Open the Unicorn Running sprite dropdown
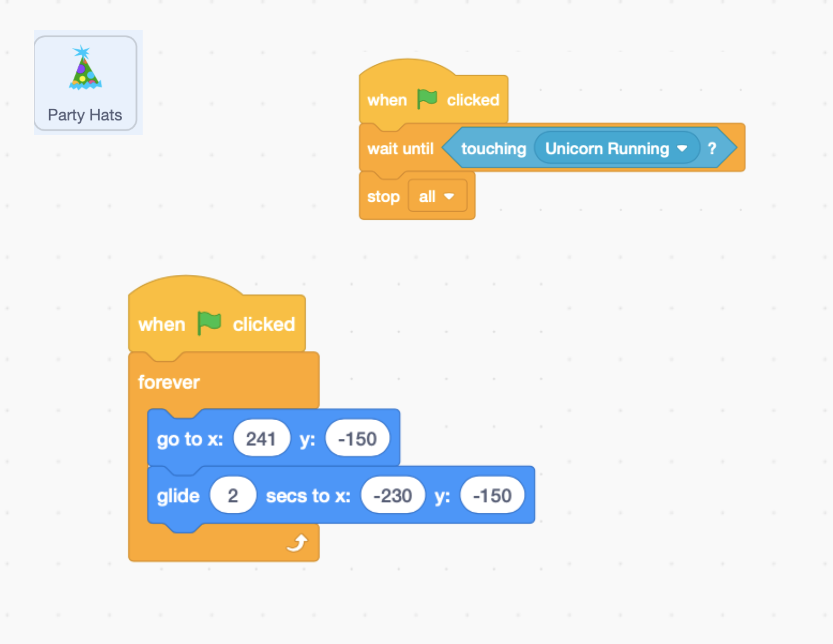The height and width of the screenshot is (644, 833). [x=682, y=148]
